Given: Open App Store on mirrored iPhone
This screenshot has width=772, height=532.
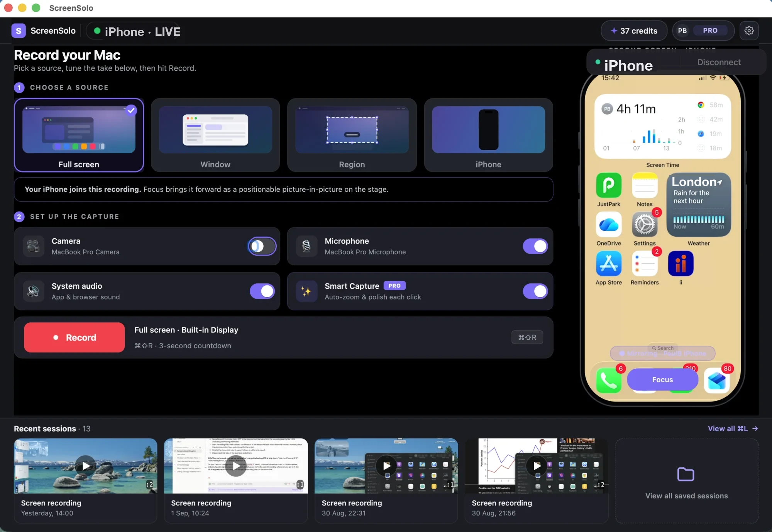Looking at the screenshot, I should [609, 264].
